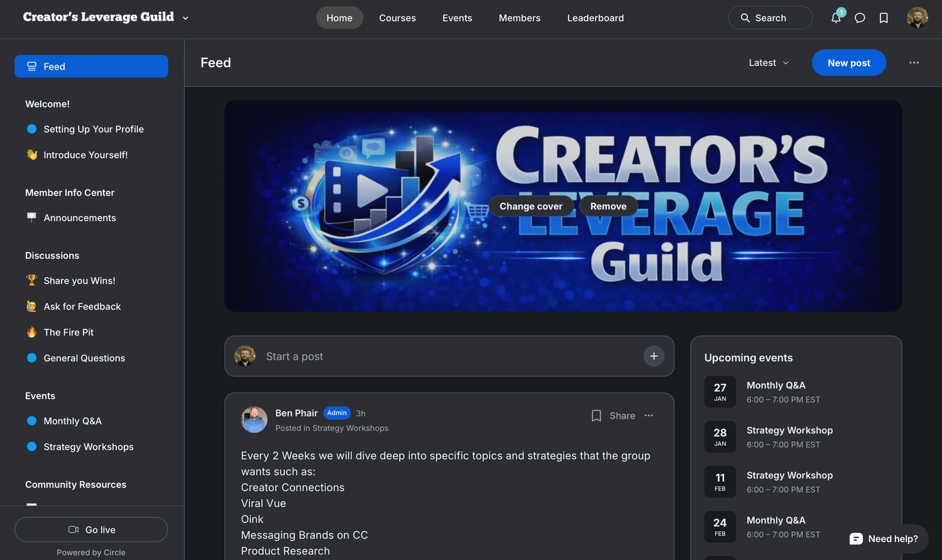Expand Creator's Leverage Guild community dropdown
942x560 pixels.
pyautogui.click(x=185, y=18)
